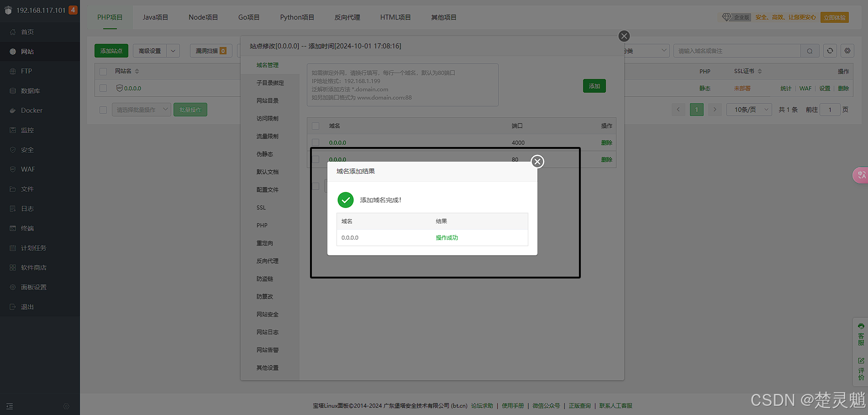
Task: Open the 分类 category dropdown
Action: (646, 51)
